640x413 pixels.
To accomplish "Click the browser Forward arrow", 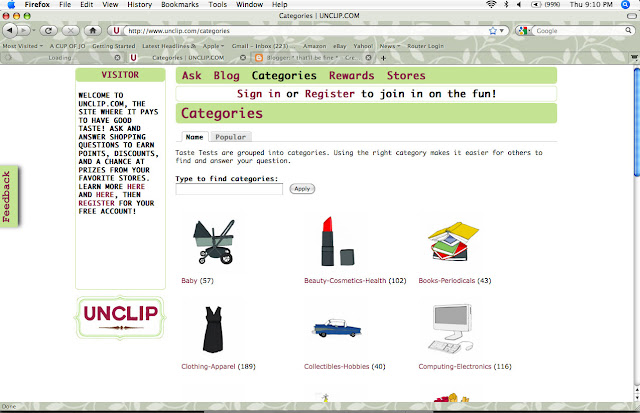I will point(24,30).
